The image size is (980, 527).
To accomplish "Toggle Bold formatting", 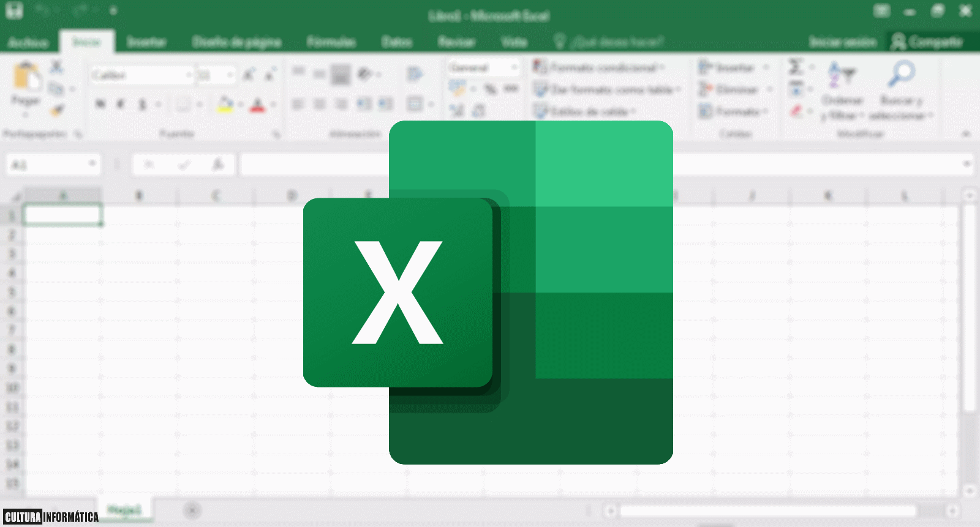I will pyautogui.click(x=100, y=105).
